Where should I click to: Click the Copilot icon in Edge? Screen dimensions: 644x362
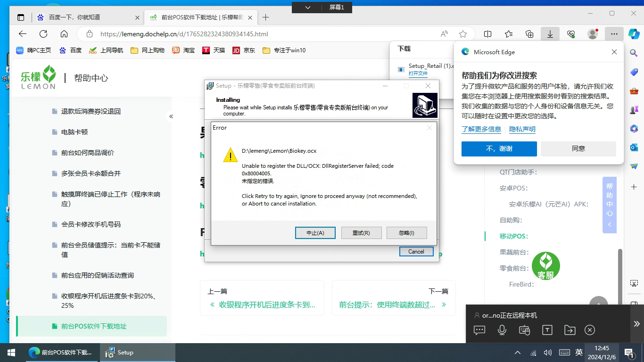634,34
